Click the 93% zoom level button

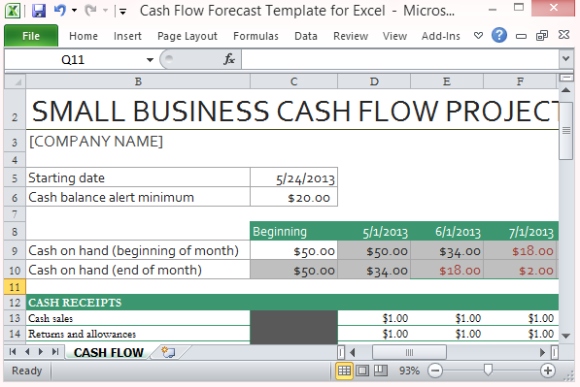coord(409,370)
